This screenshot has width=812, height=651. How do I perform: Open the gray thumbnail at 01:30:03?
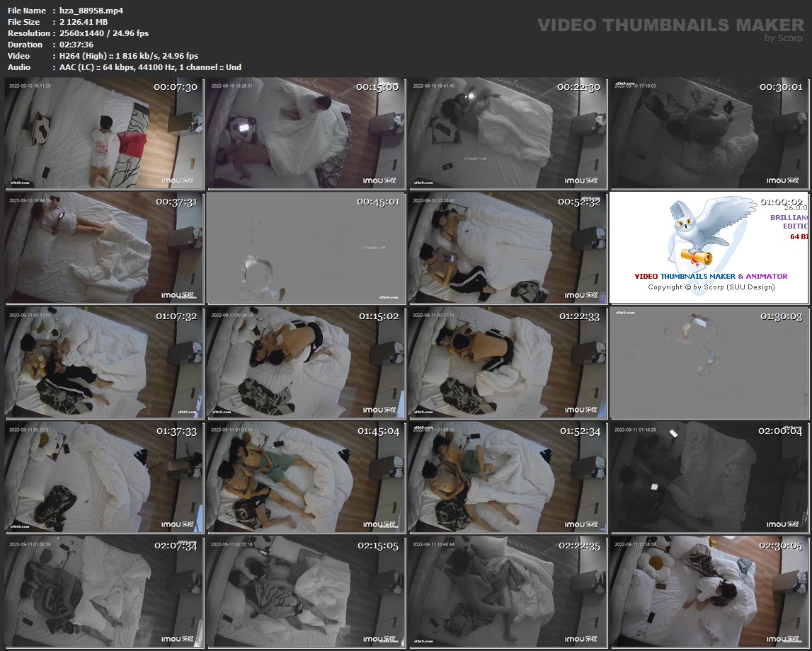[709, 362]
